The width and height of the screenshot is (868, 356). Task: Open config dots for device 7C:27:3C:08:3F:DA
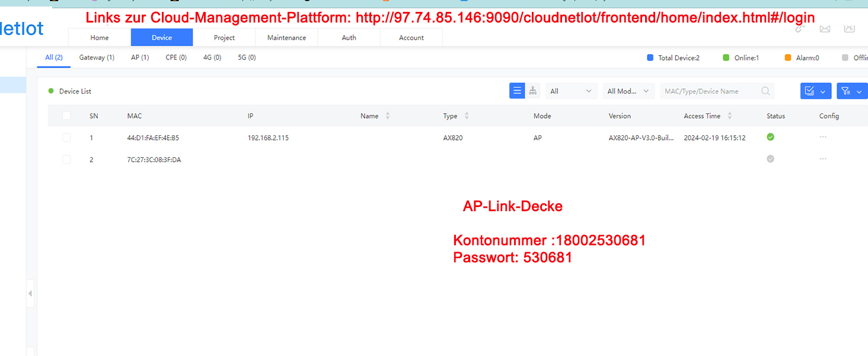tap(823, 159)
